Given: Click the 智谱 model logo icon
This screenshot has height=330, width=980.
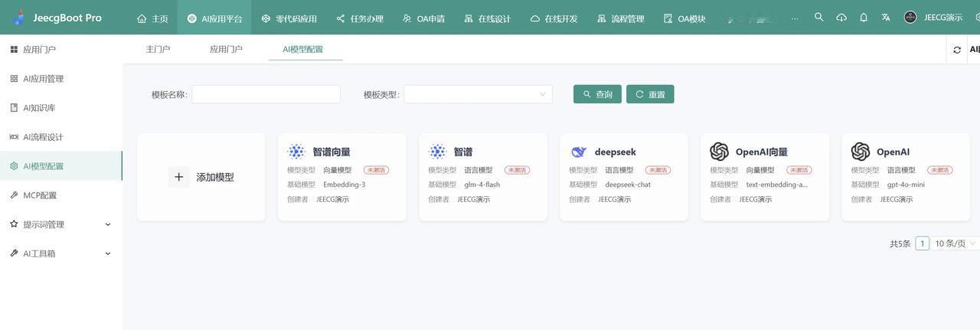Looking at the screenshot, I should (437, 152).
